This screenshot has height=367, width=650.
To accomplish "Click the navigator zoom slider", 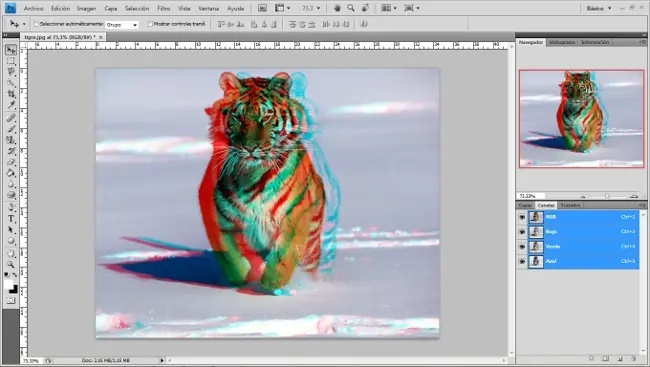I will tap(607, 196).
